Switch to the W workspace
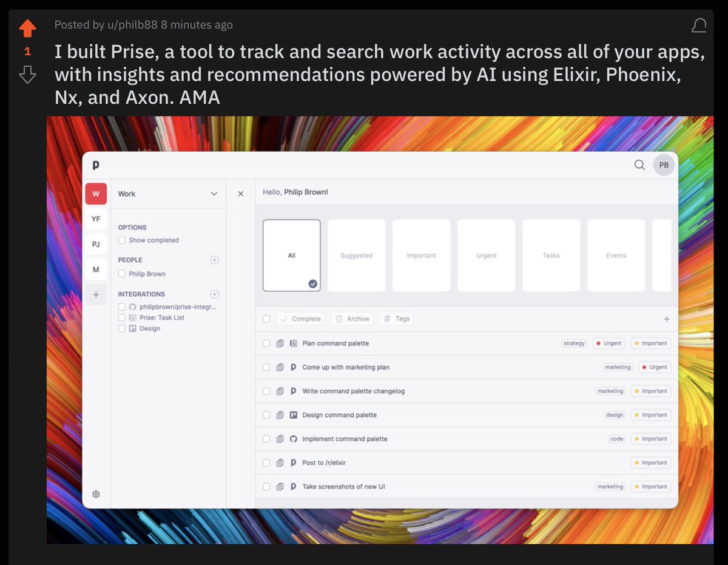728x565 pixels. [96, 194]
